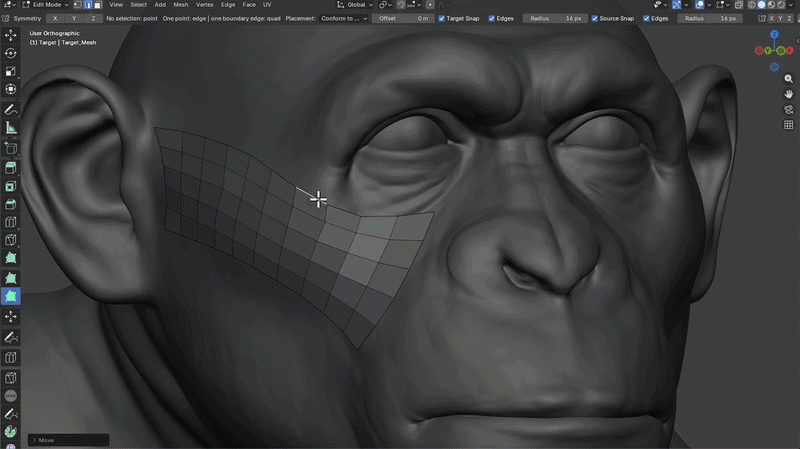Open the pivot point dropdown
The height and width of the screenshot is (449, 800).
coord(385,5)
